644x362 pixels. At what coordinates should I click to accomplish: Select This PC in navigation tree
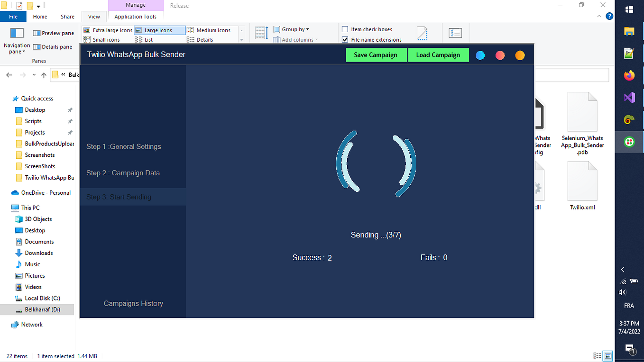tap(26, 208)
